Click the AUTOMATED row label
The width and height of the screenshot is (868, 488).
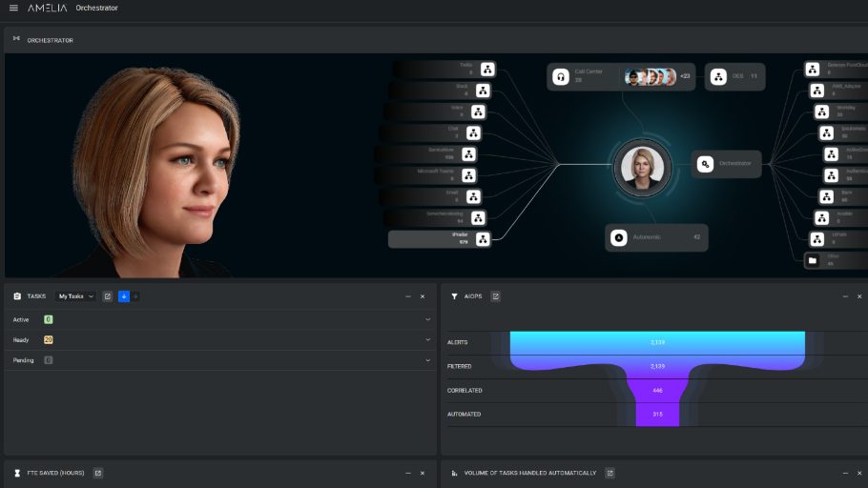click(x=464, y=415)
